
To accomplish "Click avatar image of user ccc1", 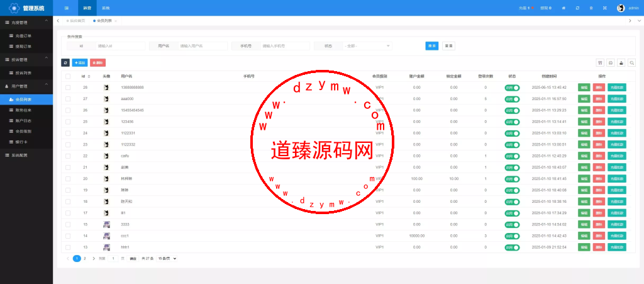I will 106,236.
